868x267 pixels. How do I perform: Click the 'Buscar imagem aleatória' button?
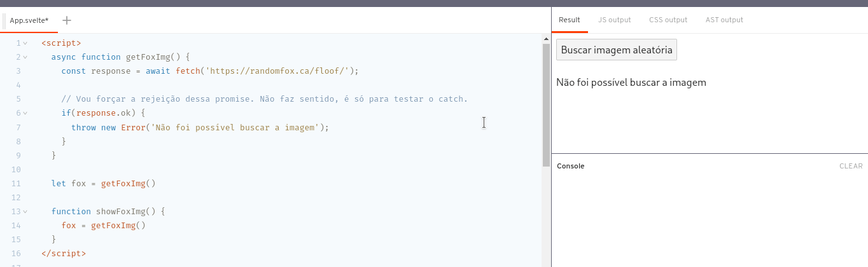(x=617, y=50)
